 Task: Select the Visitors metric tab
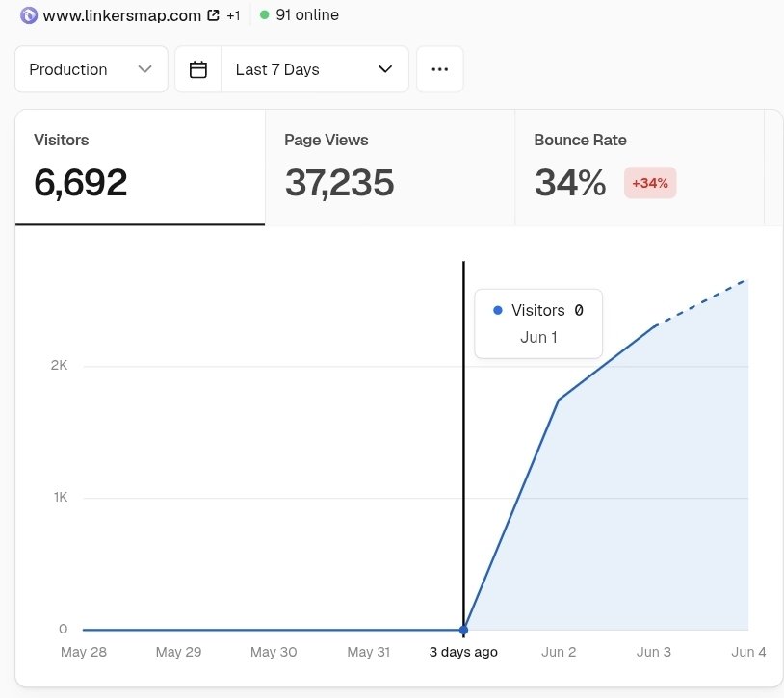pos(140,168)
